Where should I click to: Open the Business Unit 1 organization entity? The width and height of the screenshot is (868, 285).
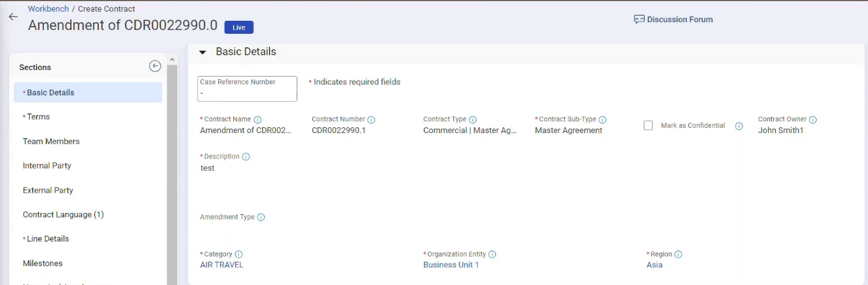coord(451,265)
